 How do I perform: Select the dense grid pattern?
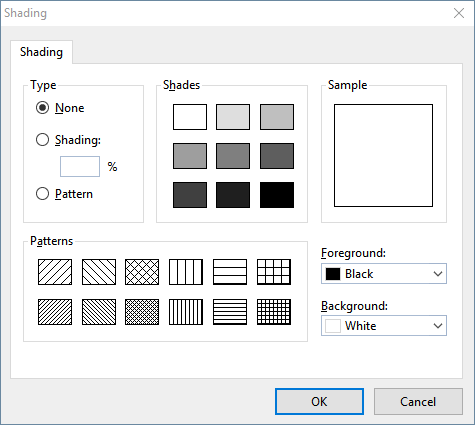[x=274, y=312]
